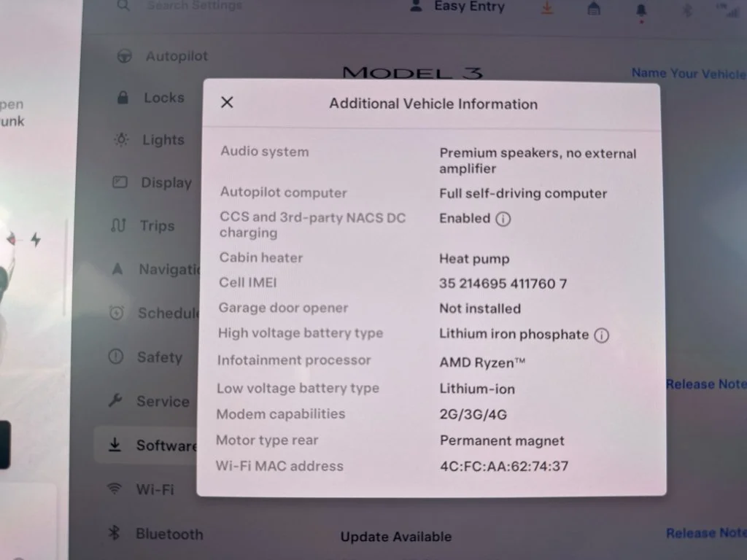Click the AMD Ryzen processor value

(482, 363)
